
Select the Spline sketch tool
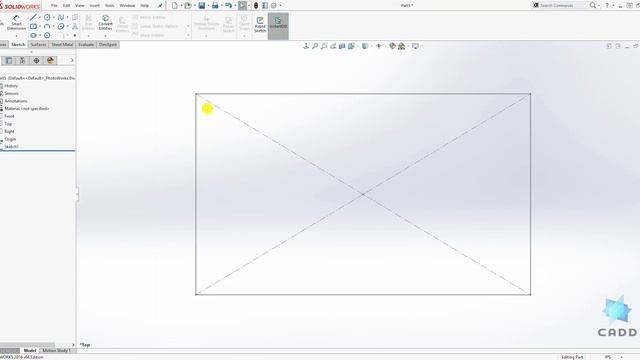pyautogui.click(x=61, y=17)
